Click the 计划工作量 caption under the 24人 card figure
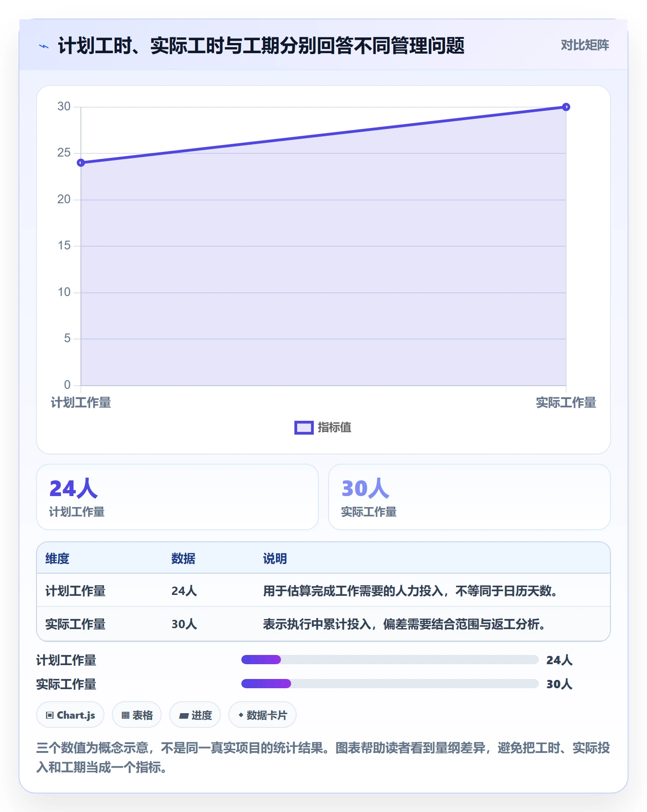647x812 pixels. pos(77,512)
